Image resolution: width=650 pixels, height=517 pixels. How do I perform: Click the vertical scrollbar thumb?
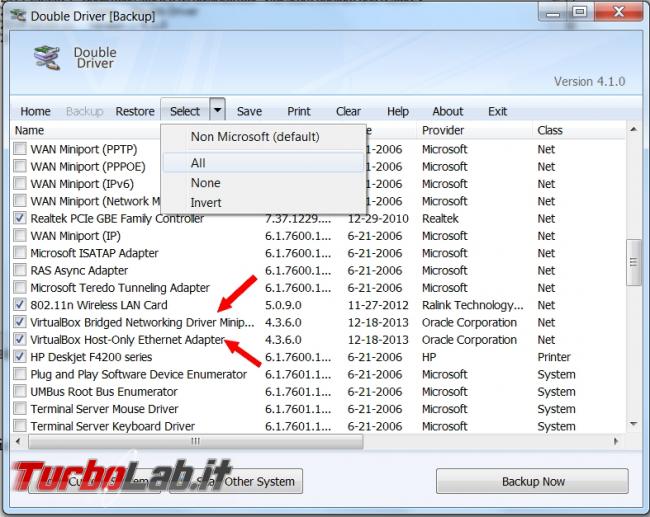[633, 262]
